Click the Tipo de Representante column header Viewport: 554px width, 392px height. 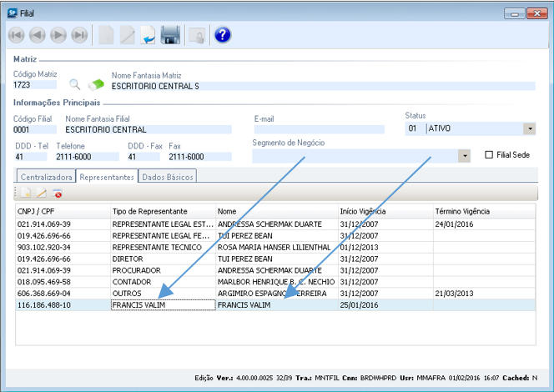click(x=163, y=212)
